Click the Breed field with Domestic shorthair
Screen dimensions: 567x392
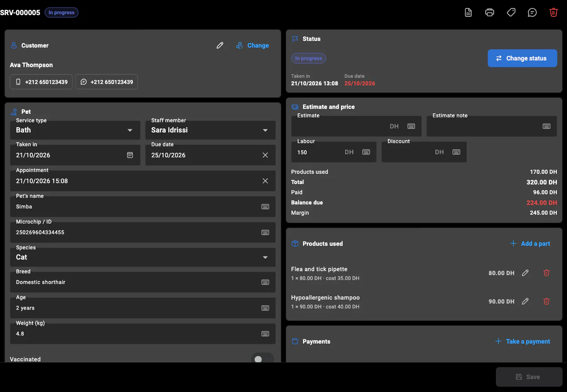tap(143, 282)
